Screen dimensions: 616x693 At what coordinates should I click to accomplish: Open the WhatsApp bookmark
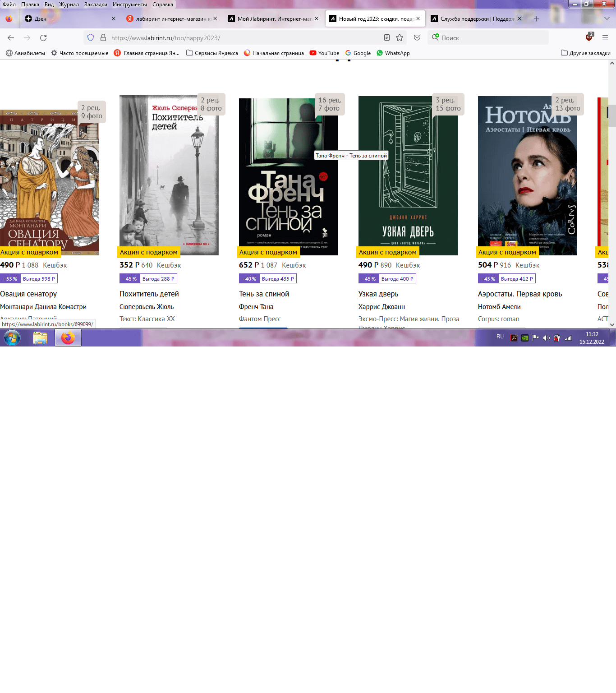[x=393, y=53]
